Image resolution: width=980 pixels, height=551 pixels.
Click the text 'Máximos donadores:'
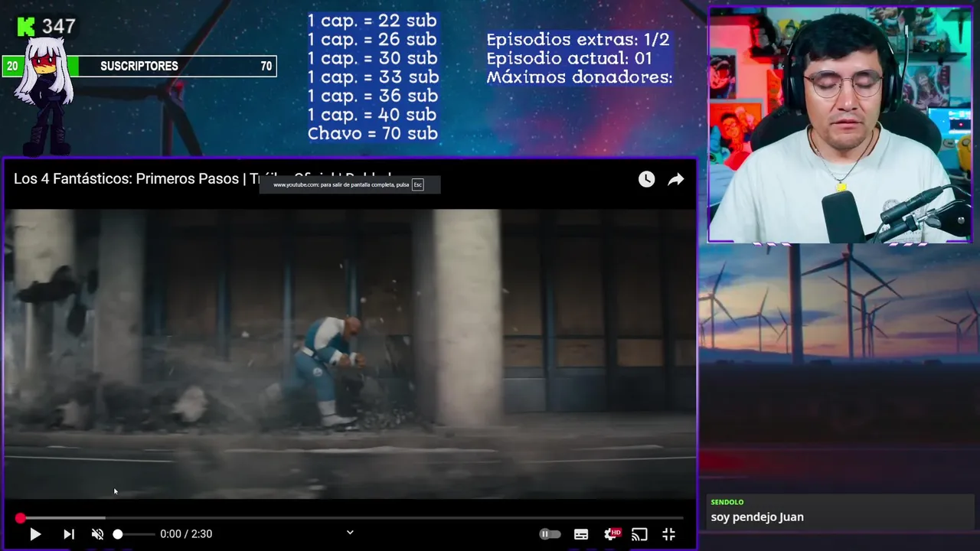tap(579, 77)
